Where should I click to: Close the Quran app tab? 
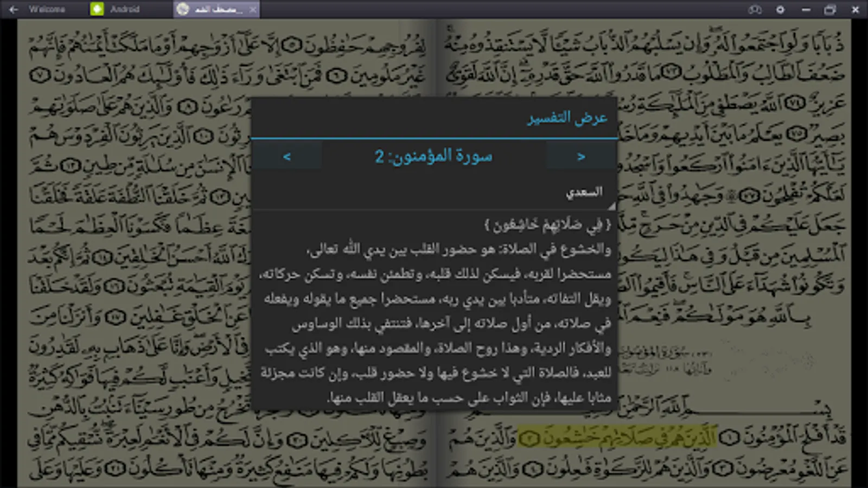tap(253, 9)
